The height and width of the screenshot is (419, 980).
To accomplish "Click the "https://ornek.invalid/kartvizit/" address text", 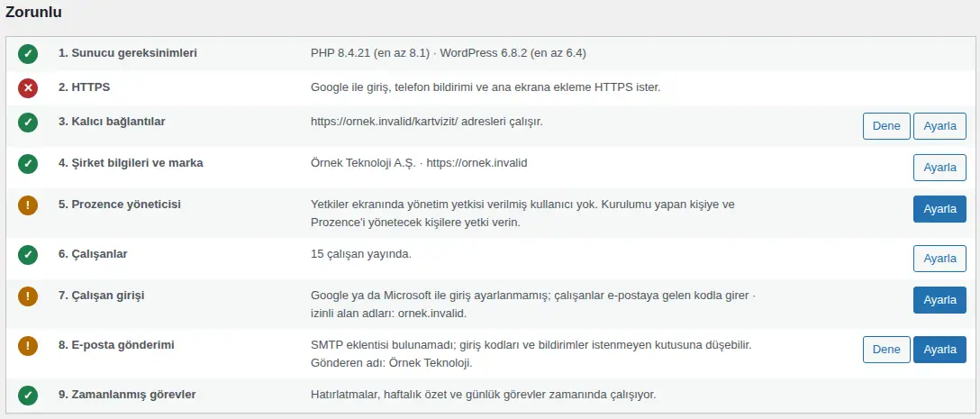I will (385, 122).
